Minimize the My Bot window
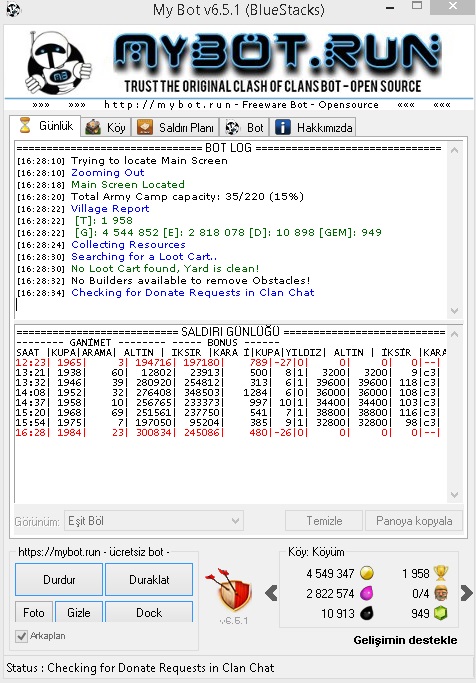 tap(390, 8)
